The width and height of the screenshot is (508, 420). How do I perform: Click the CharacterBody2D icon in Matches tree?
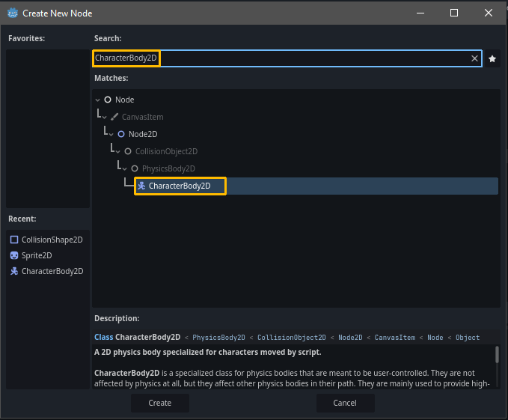click(x=141, y=186)
